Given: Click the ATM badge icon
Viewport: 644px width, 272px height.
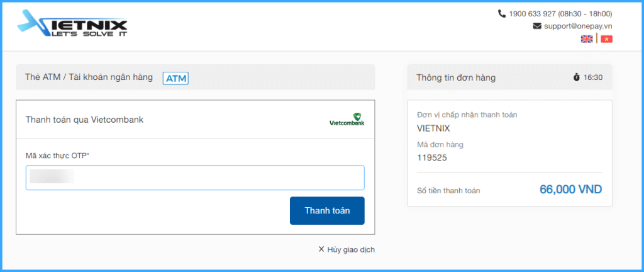Looking at the screenshot, I should coord(176,78).
